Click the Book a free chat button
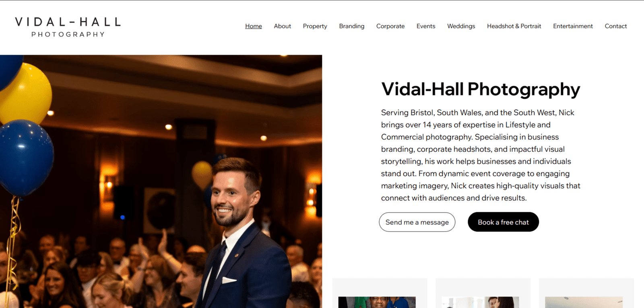Viewport: 644px width, 308px height. click(x=503, y=222)
